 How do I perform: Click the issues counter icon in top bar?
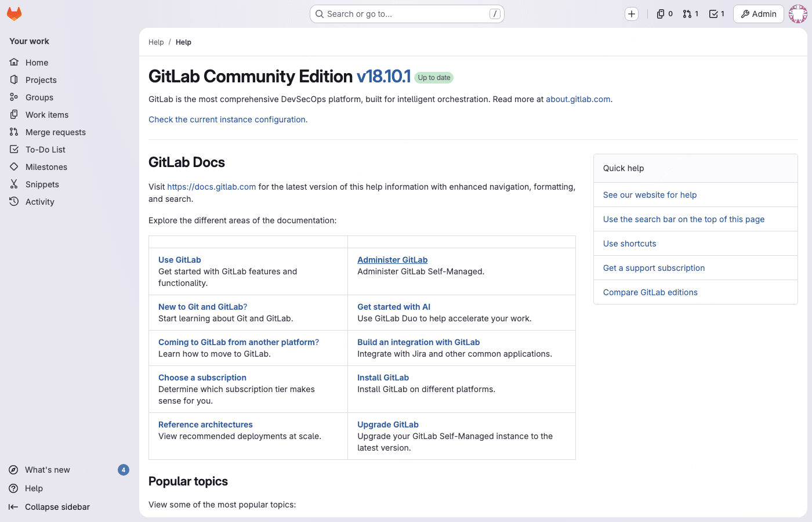coord(664,13)
